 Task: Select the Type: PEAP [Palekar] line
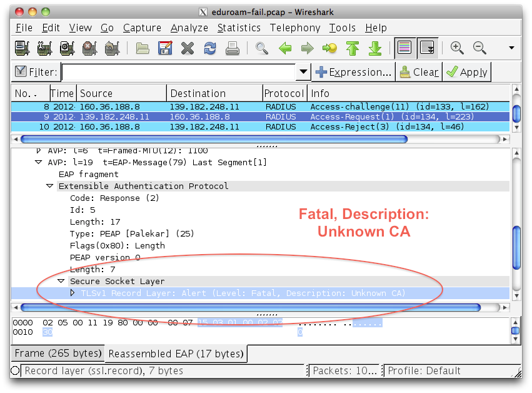point(132,233)
